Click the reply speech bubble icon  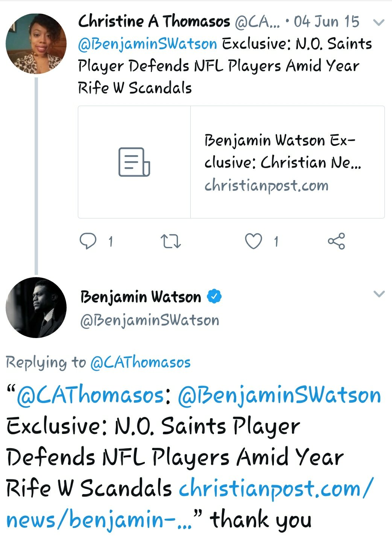pyautogui.click(x=88, y=241)
